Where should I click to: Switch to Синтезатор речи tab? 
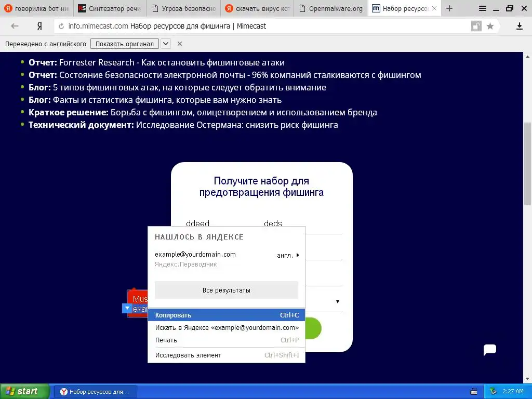110,8
